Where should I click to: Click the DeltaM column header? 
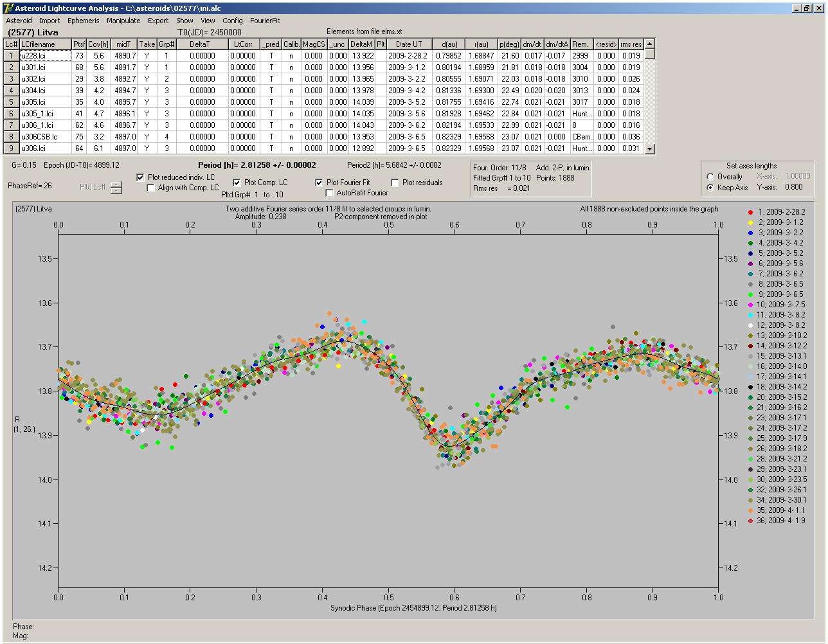click(x=362, y=44)
